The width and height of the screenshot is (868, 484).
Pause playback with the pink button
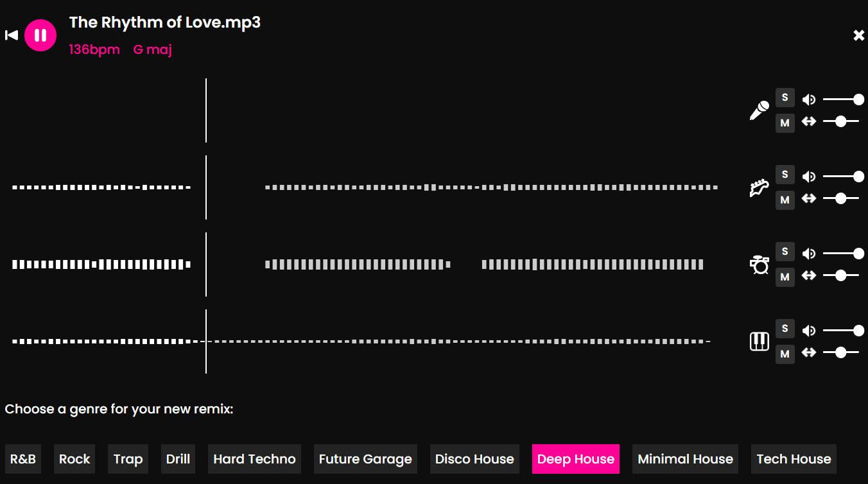(40, 35)
